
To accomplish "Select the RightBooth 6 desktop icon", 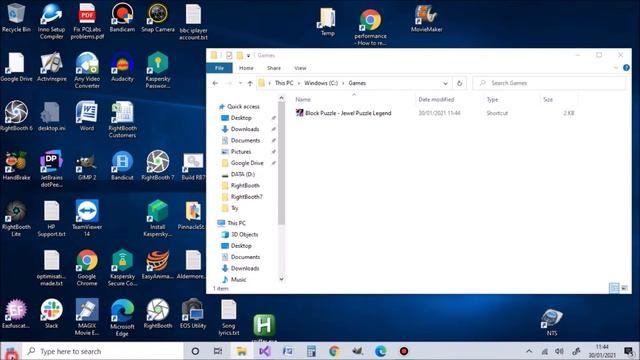I will 16,116.
